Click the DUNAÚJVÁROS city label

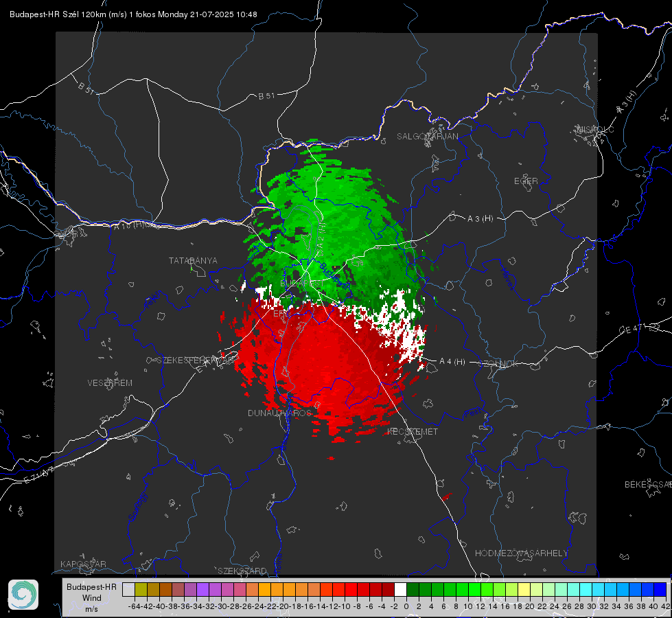[x=279, y=413]
